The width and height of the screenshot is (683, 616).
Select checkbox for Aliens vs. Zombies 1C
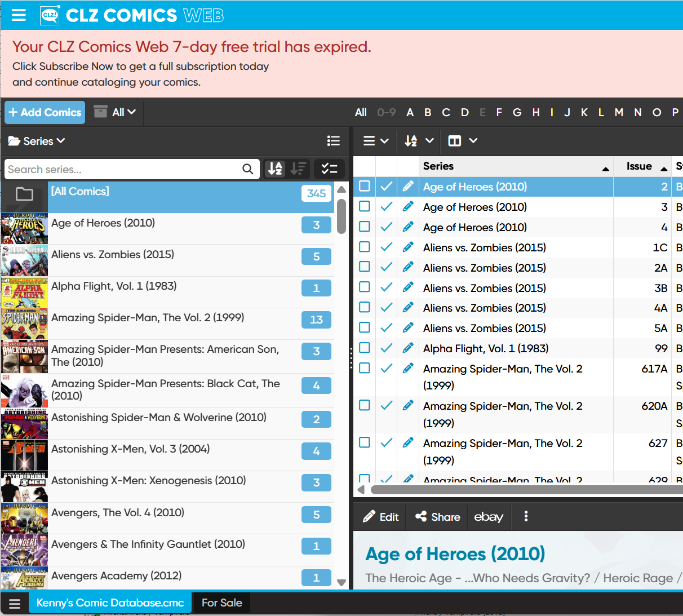(365, 247)
